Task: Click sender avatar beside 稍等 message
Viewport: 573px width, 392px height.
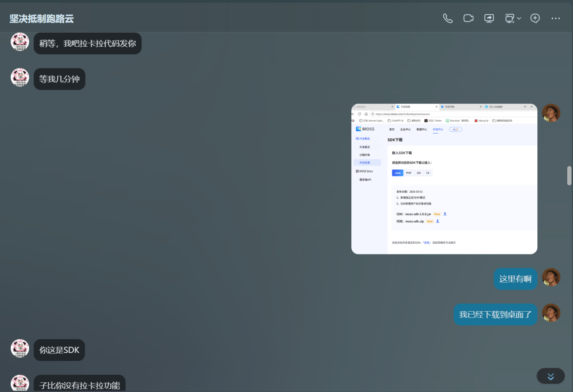Action: coord(20,42)
